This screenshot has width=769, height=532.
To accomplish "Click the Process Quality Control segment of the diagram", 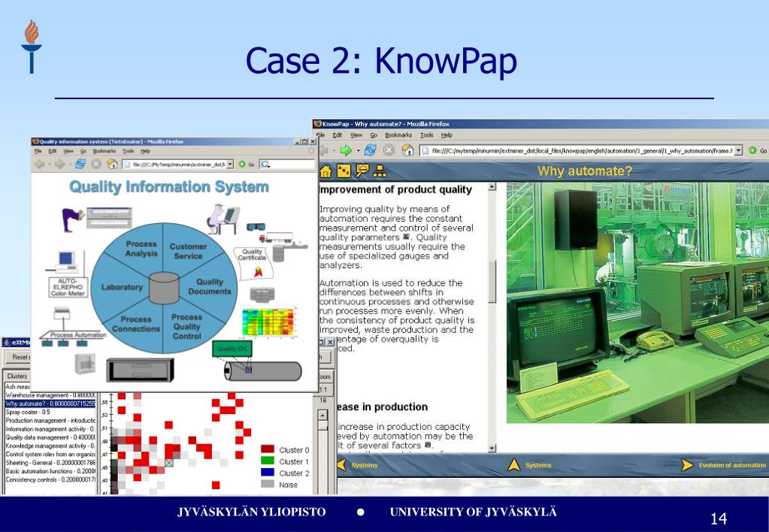I will pos(187,327).
